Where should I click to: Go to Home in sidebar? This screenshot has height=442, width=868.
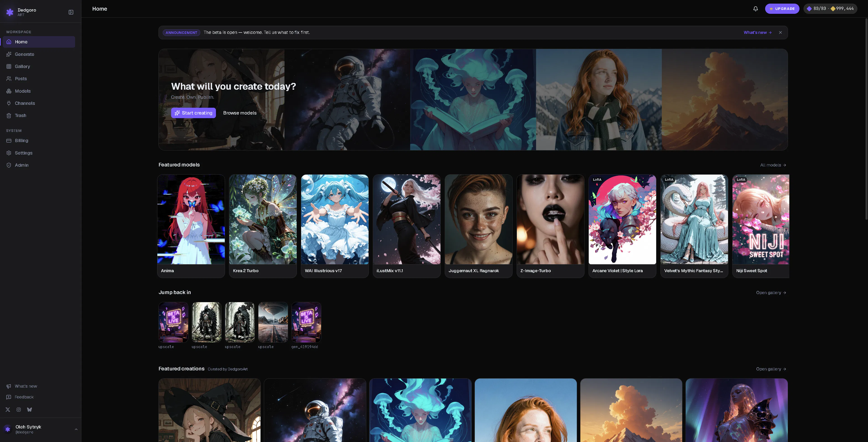pos(39,42)
